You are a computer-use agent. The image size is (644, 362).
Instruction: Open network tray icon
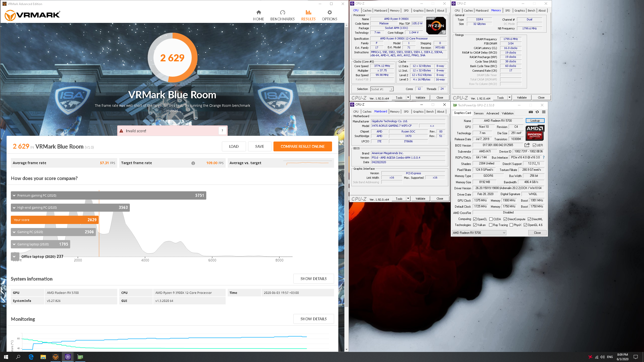tap(596, 357)
